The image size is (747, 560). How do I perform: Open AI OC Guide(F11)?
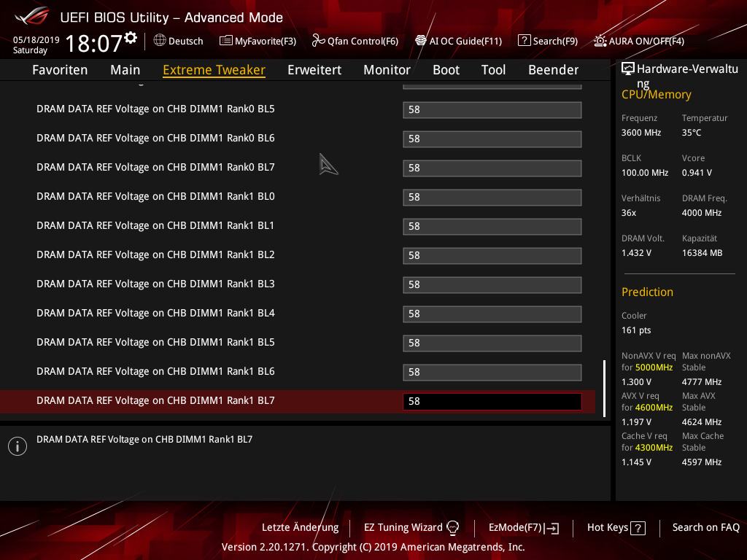[x=458, y=41]
